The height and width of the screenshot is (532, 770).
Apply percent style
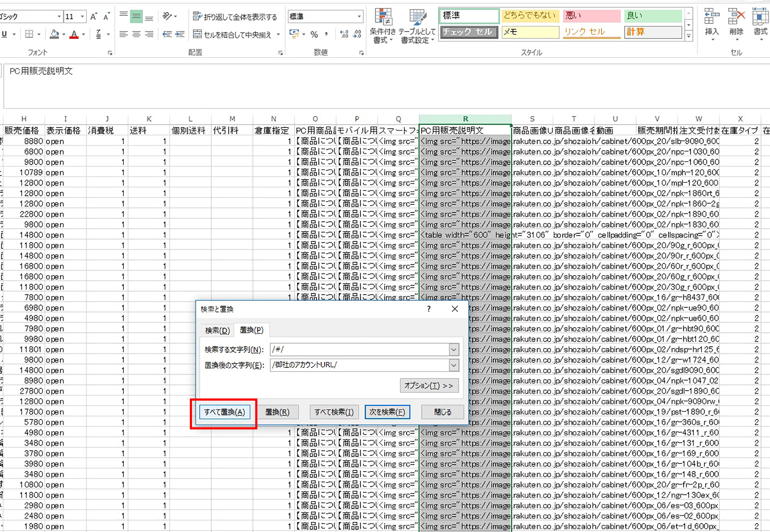[314, 34]
